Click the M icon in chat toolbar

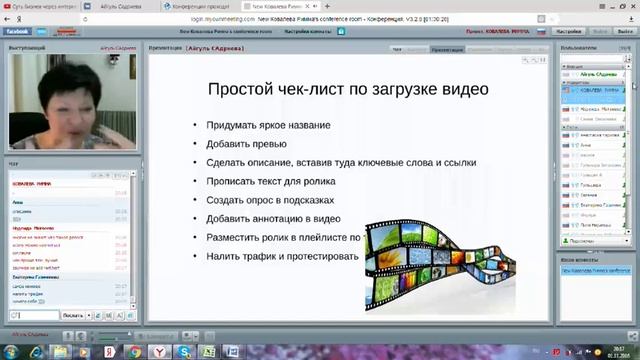109,315
